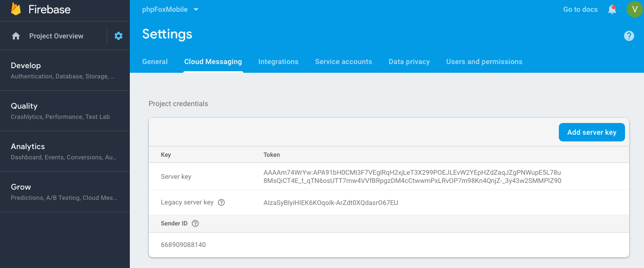This screenshot has height=268, width=644.
Task: Click the Firebase flame logo
Action: click(x=16, y=9)
